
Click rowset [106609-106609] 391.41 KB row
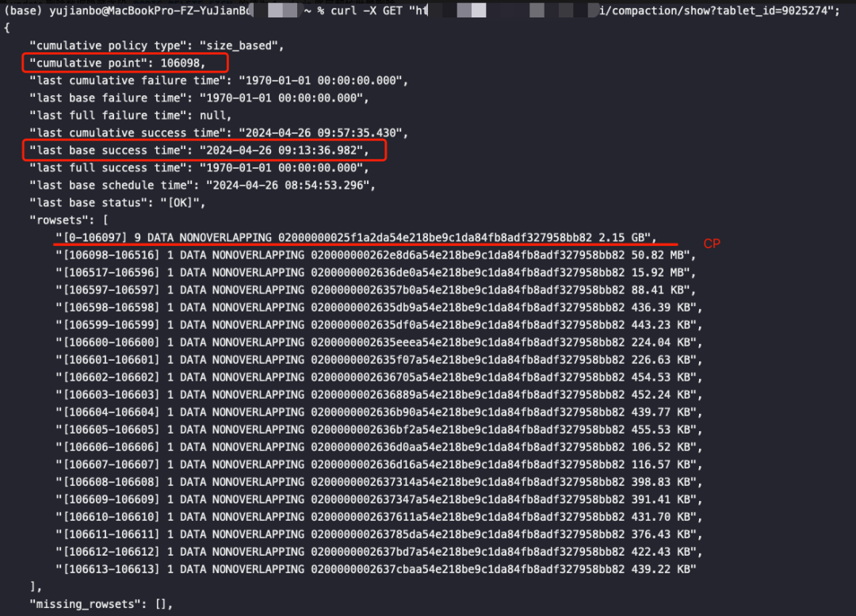(379, 500)
